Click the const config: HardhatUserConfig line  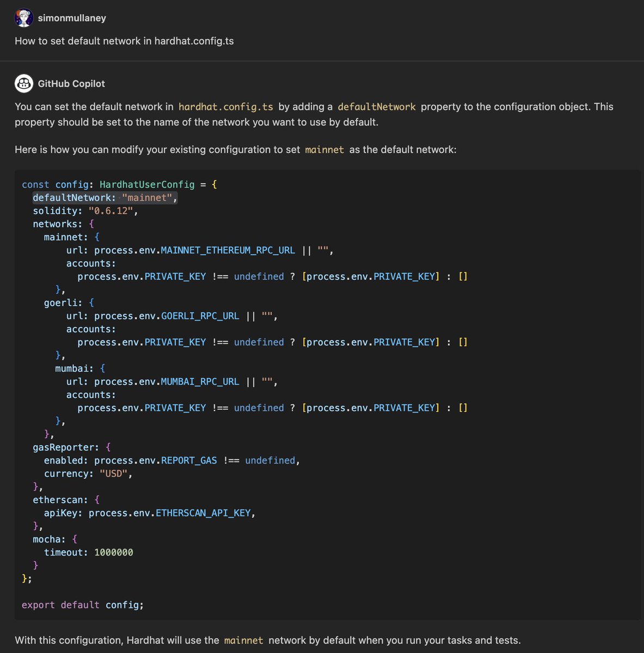pos(120,184)
